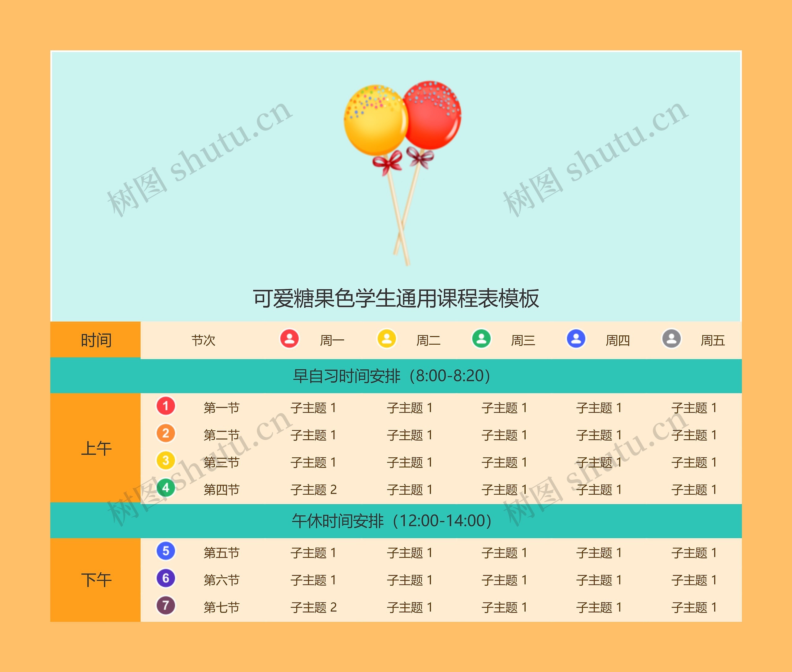Click the red person icon beside 周一
792x672 pixels.
point(290,339)
